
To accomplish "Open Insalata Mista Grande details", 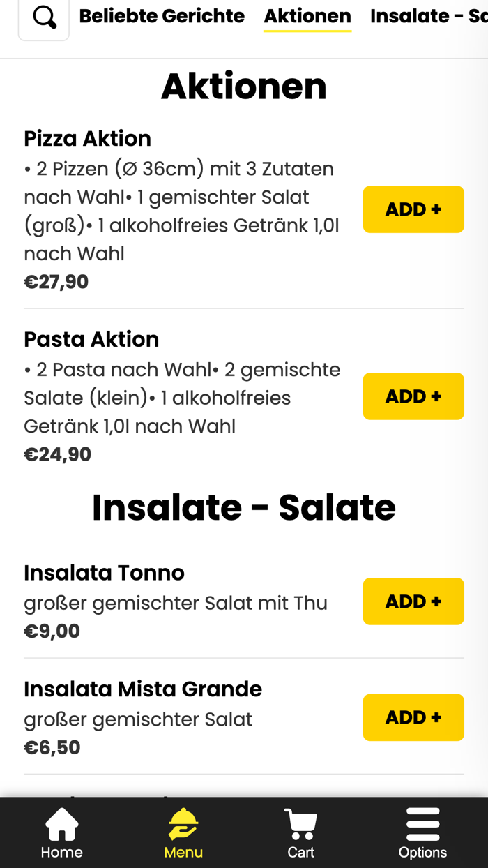I will [142, 689].
